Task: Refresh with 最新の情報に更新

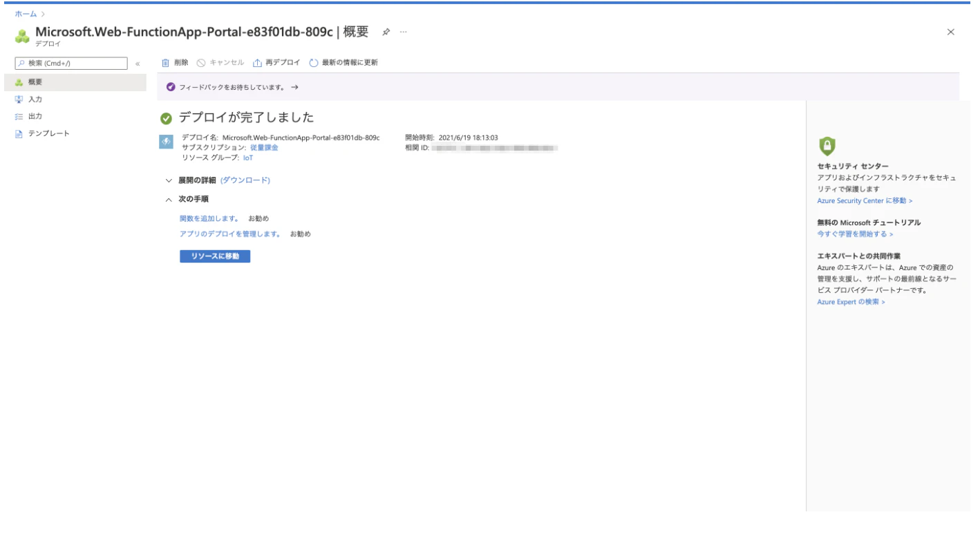Action: coord(343,63)
